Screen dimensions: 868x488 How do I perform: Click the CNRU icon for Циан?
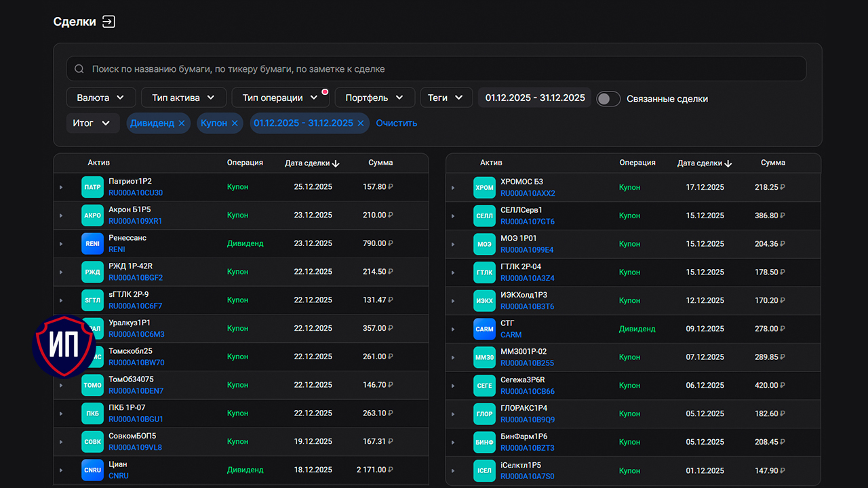click(92, 470)
